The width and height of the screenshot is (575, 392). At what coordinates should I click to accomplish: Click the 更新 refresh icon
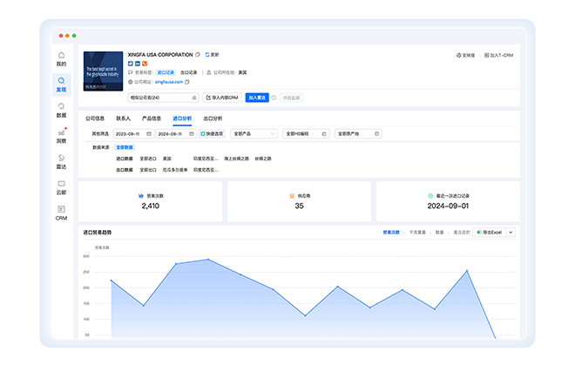point(207,55)
